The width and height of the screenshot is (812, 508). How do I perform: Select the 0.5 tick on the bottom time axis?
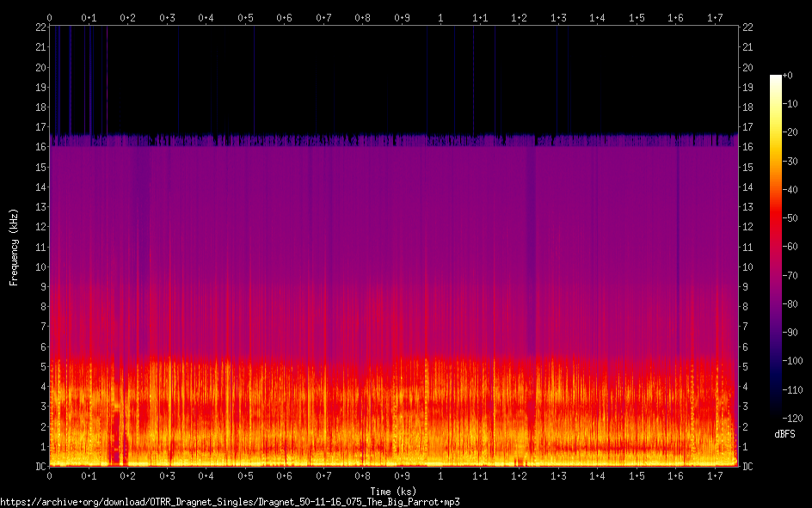tap(245, 475)
